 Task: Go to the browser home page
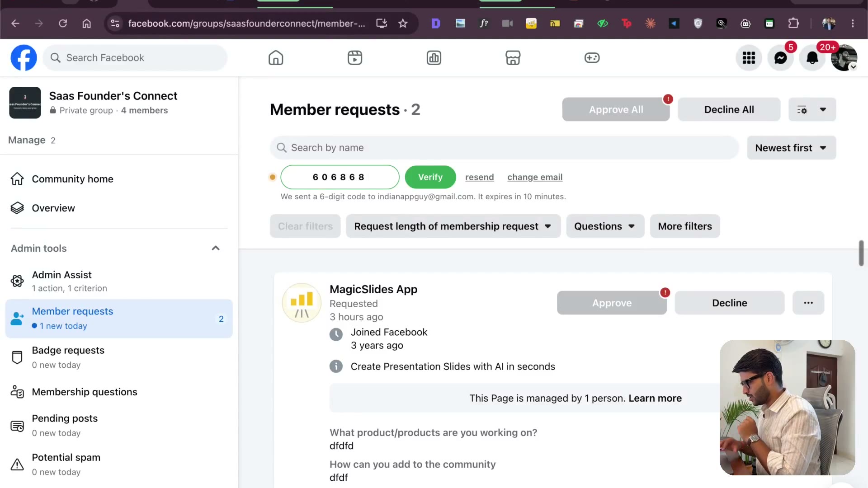point(86,23)
